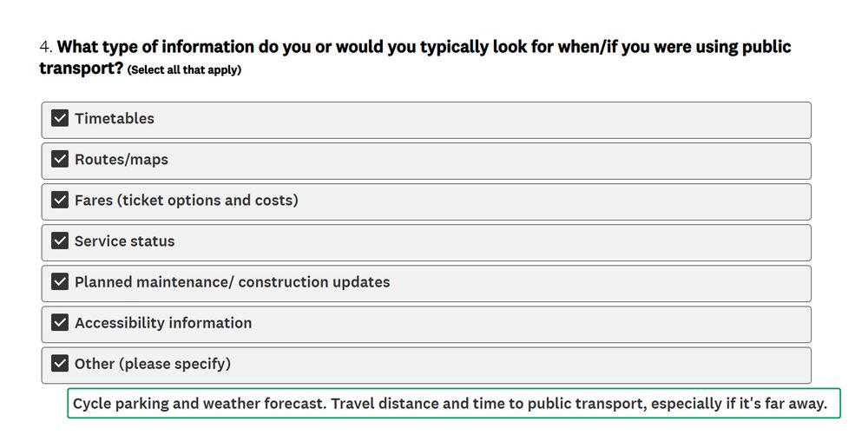Click the 'Timetables' label text

[115, 118]
